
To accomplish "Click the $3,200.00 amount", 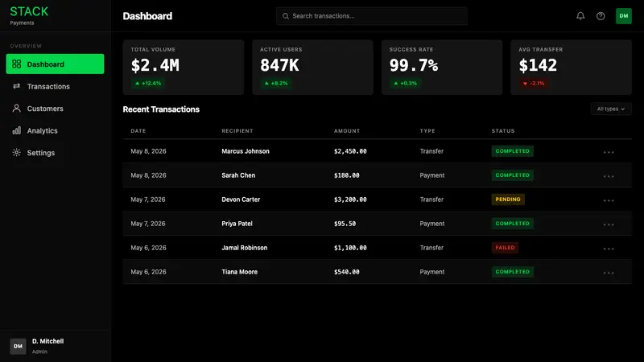I will pyautogui.click(x=350, y=200).
